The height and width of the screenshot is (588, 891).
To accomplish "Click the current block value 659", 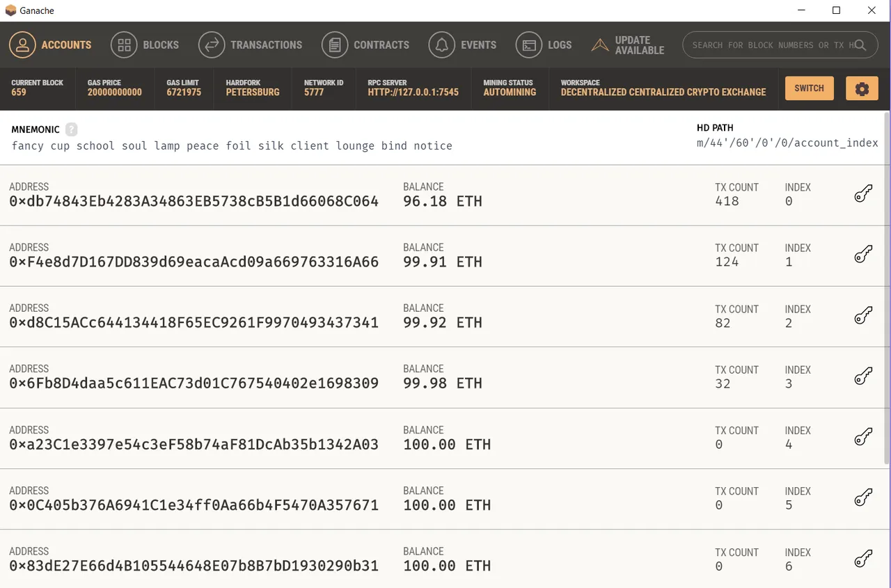I will click(x=19, y=92).
